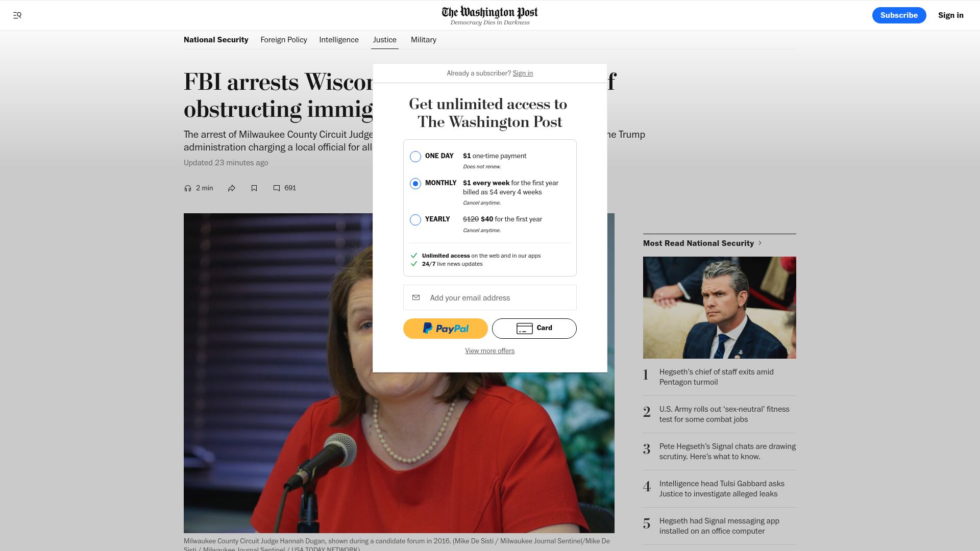This screenshot has width=980, height=551.
Task: Listen to the article headphones icon
Action: (x=188, y=188)
